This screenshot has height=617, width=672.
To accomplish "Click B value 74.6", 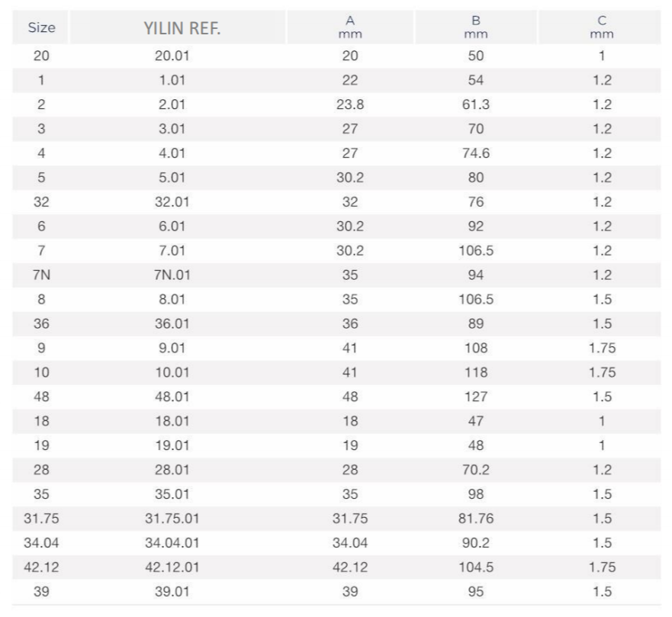I will [476, 153].
